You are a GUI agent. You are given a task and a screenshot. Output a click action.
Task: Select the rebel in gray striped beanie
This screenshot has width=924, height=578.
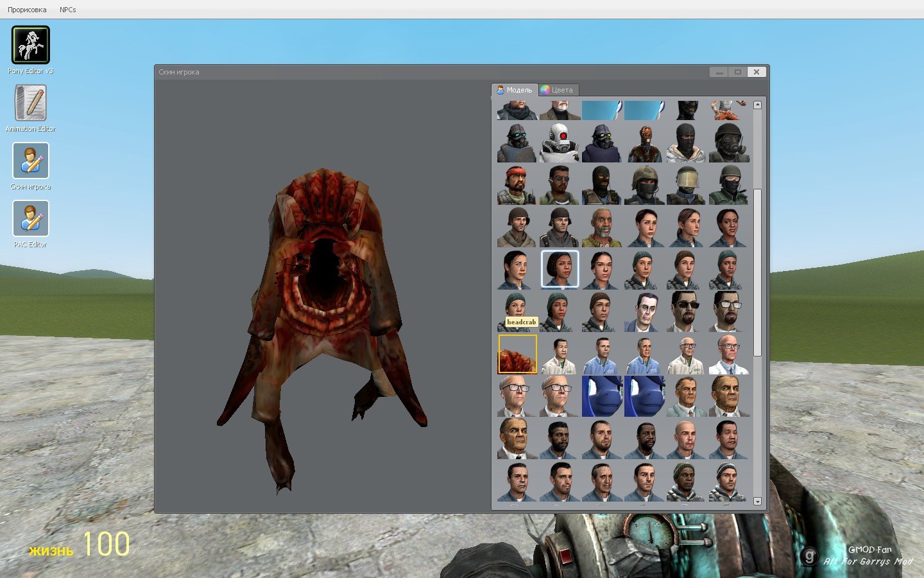coord(729,482)
